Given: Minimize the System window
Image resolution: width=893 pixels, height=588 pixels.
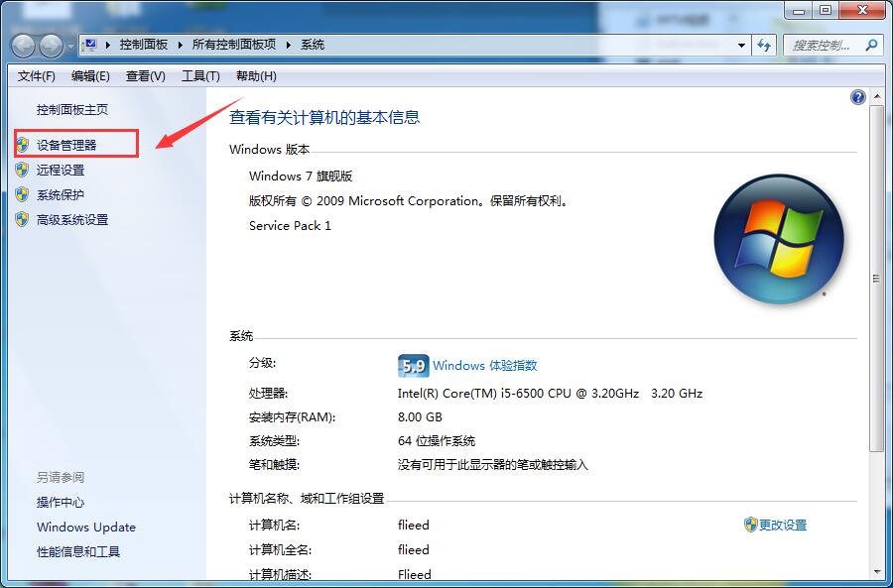Looking at the screenshot, I should point(799,10).
